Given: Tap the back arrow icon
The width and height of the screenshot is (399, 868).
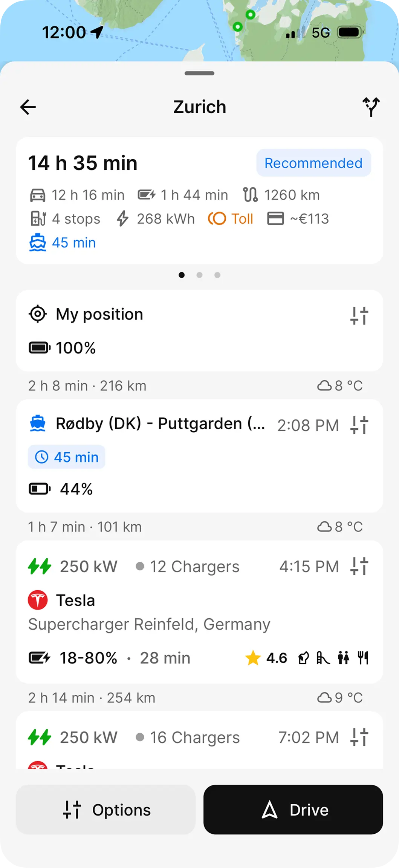Looking at the screenshot, I should [28, 107].
